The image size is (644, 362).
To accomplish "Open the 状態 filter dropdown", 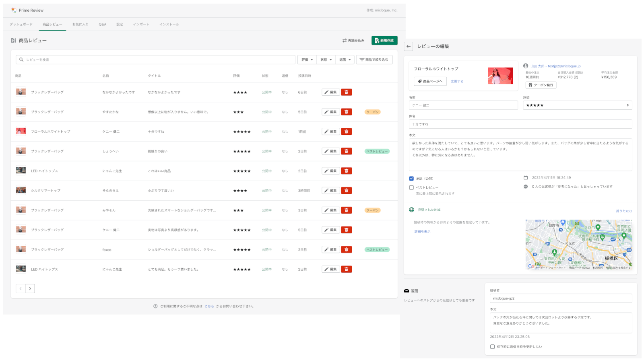I will click(326, 60).
